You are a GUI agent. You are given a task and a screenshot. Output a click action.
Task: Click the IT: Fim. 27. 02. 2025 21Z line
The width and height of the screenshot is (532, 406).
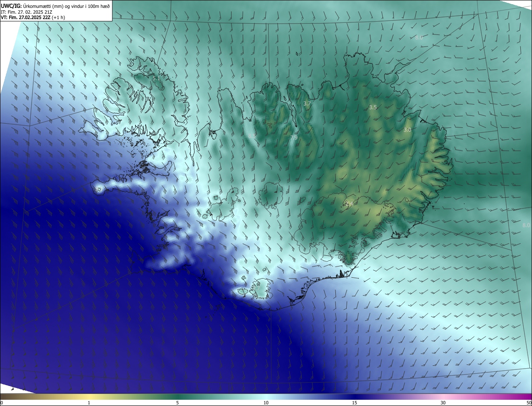(x=27, y=12)
